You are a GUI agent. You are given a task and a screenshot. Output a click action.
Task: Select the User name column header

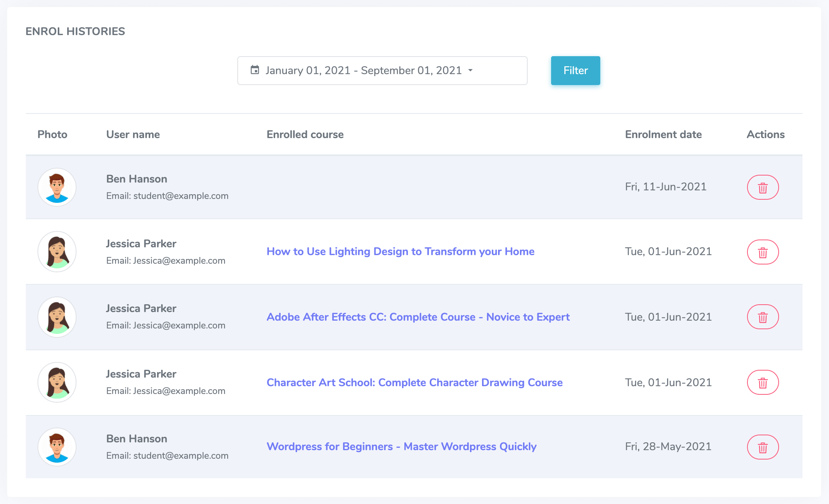tap(133, 135)
